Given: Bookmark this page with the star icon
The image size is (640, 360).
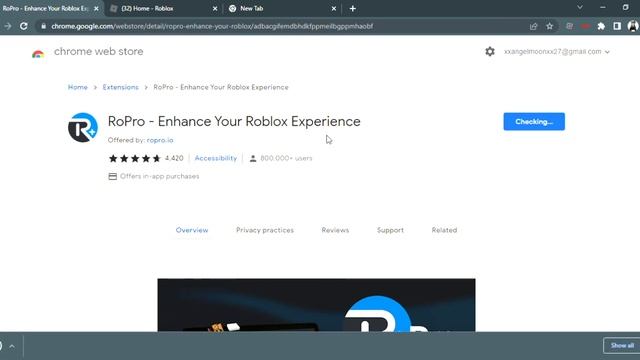Looking at the screenshot, I should tap(549, 26).
